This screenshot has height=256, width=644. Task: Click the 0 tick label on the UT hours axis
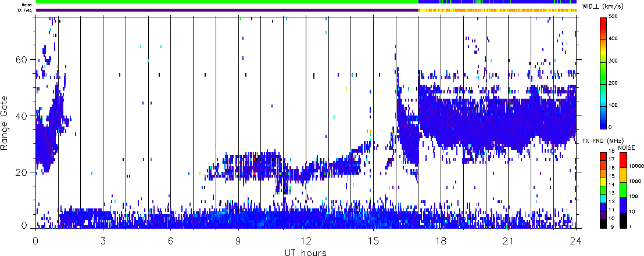click(x=35, y=241)
